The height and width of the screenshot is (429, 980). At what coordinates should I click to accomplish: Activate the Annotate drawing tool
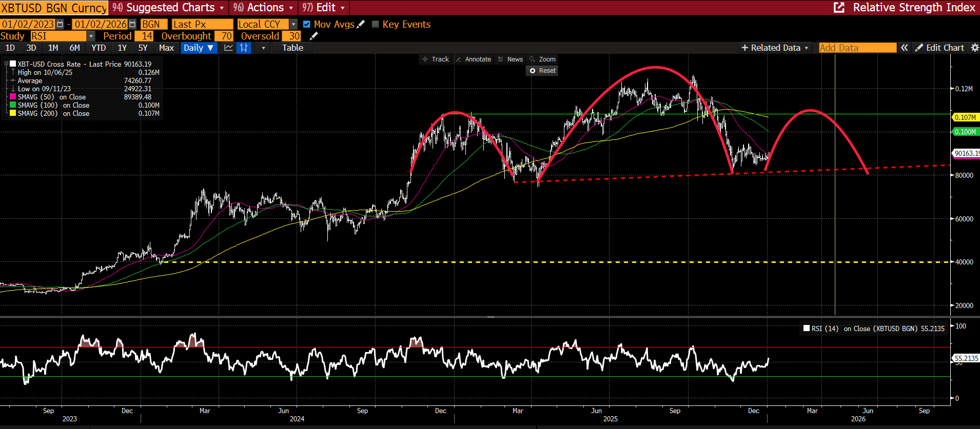(x=473, y=59)
